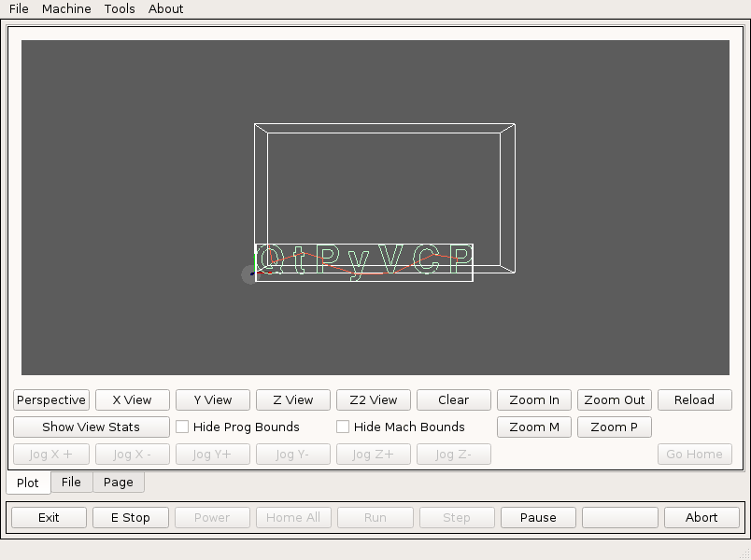Click Jog Z+ button
Viewport: 751px width, 560px height.
tap(374, 455)
